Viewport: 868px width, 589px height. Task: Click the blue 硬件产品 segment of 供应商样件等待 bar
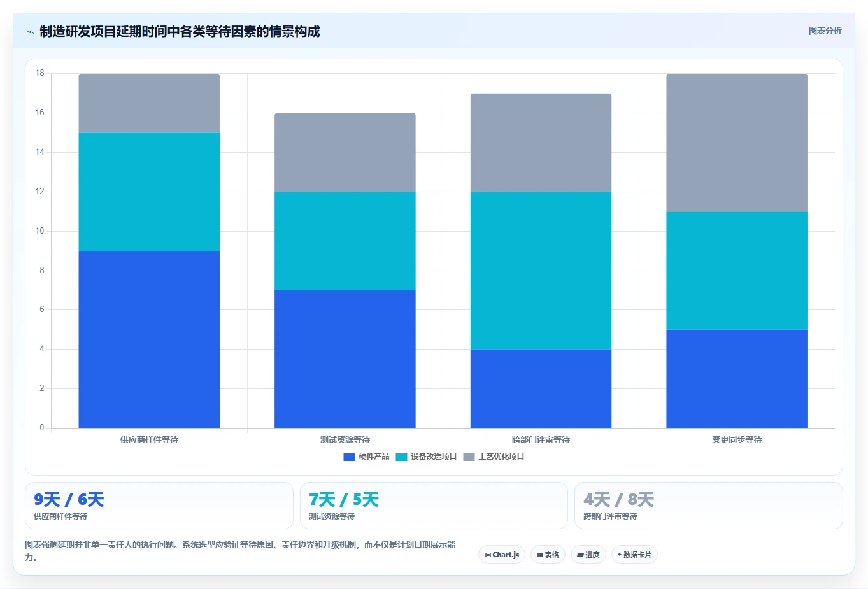pos(149,339)
